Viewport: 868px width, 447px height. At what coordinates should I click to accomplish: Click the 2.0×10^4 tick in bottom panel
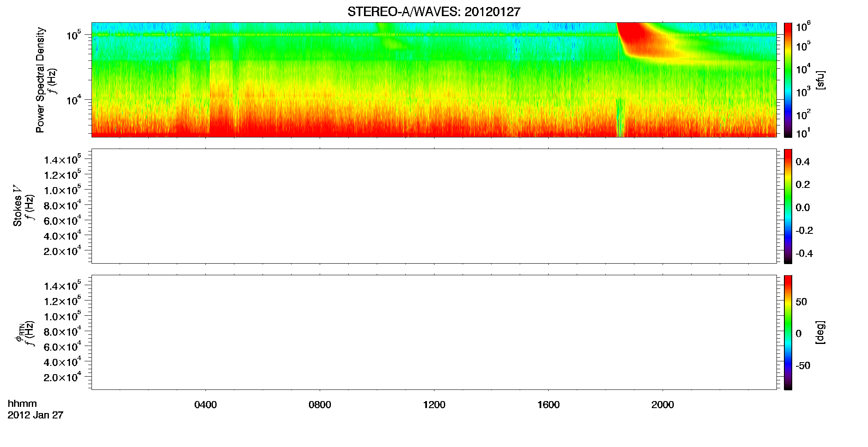pos(63,377)
